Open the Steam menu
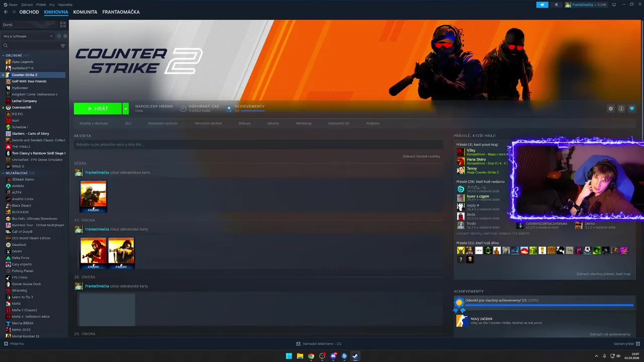This screenshot has width=644, height=362. point(11,5)
